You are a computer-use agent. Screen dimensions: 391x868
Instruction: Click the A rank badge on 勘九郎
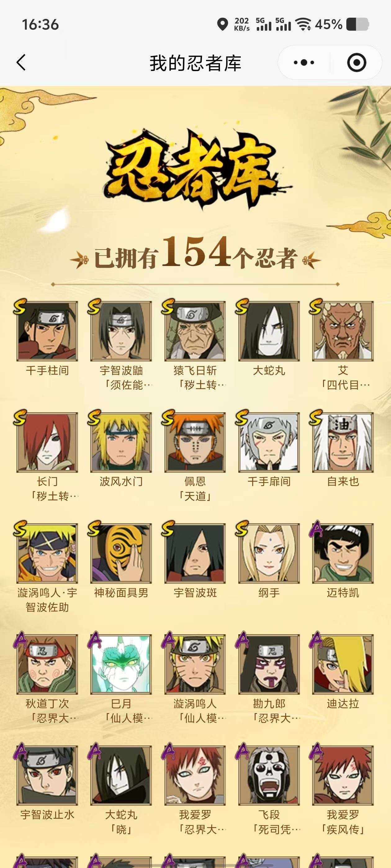[x=241, y=640]
